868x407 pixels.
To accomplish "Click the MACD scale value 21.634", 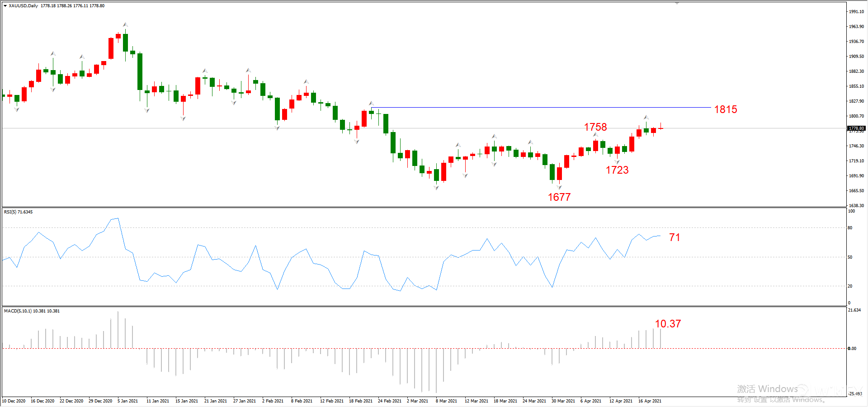I will point(854,310).
